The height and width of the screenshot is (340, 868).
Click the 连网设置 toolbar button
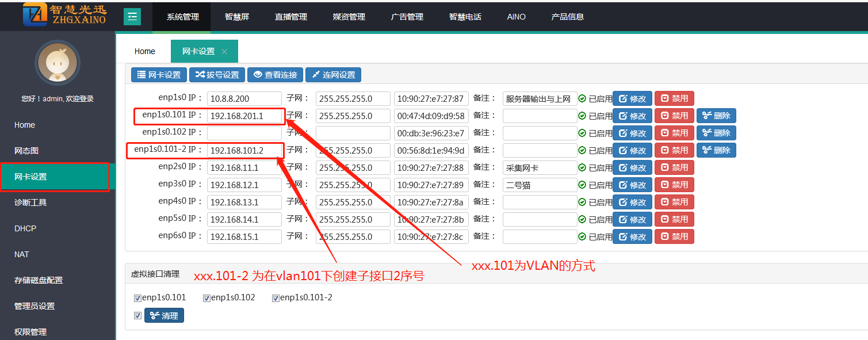[x=333, y=75]
